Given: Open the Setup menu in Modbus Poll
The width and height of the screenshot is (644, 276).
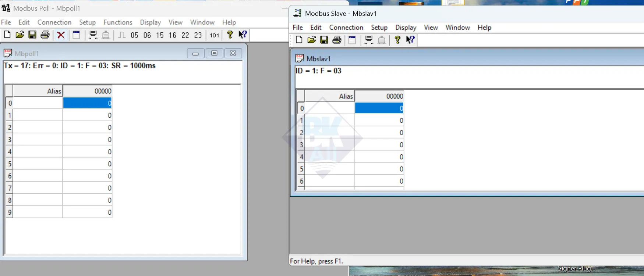Looking at the screenshot, I should 87,22.
